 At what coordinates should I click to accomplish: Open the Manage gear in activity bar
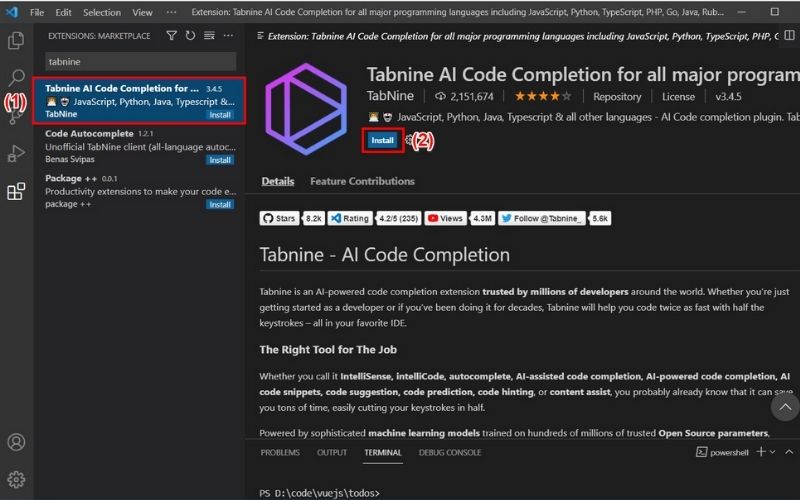(x=16, y=480)
